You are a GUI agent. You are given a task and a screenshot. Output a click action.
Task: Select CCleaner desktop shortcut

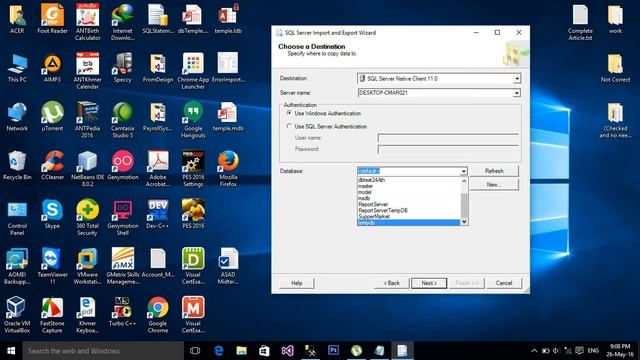[52, 165]
